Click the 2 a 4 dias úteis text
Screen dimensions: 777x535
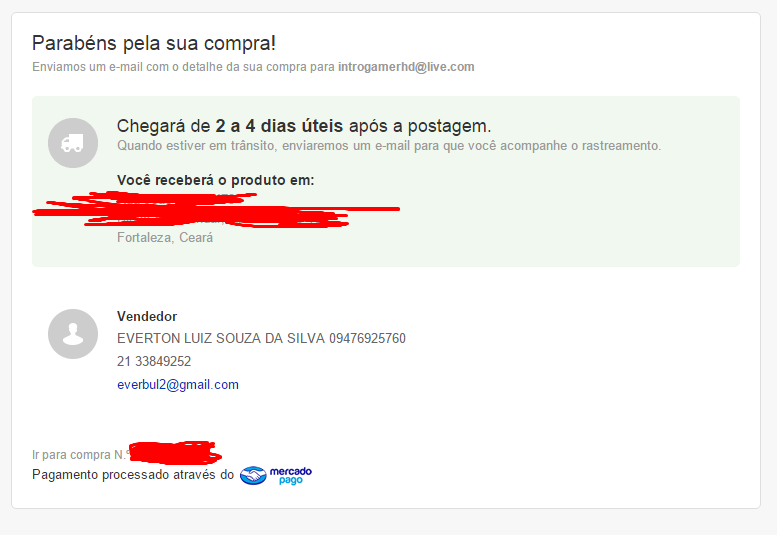pyautogui.click(x=279, y=126)
